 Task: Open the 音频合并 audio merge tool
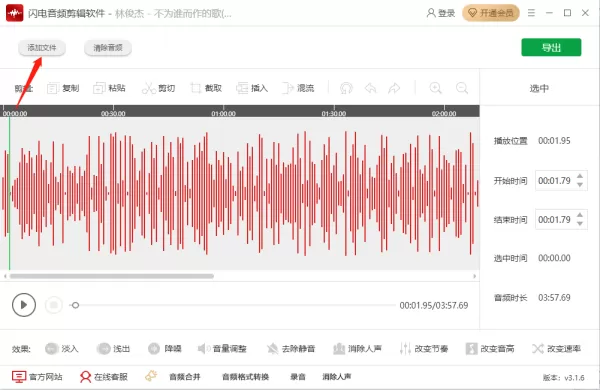[185, 377]
